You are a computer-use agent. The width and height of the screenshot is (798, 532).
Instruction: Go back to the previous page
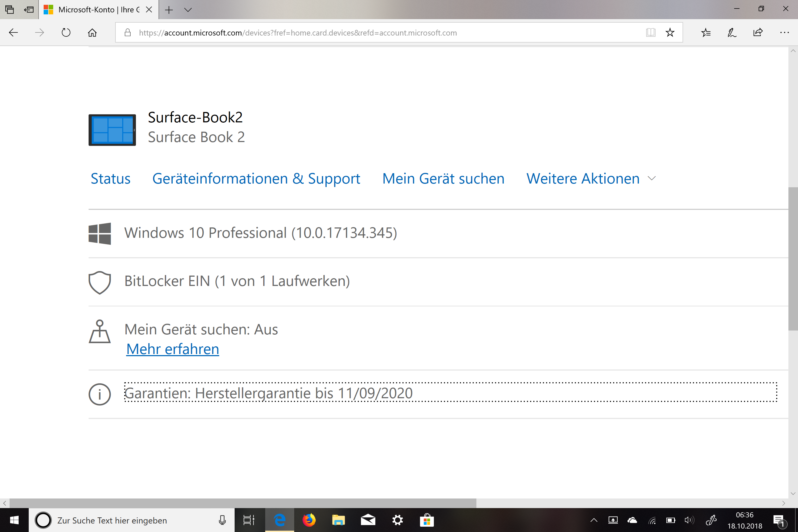coord(13,32)
